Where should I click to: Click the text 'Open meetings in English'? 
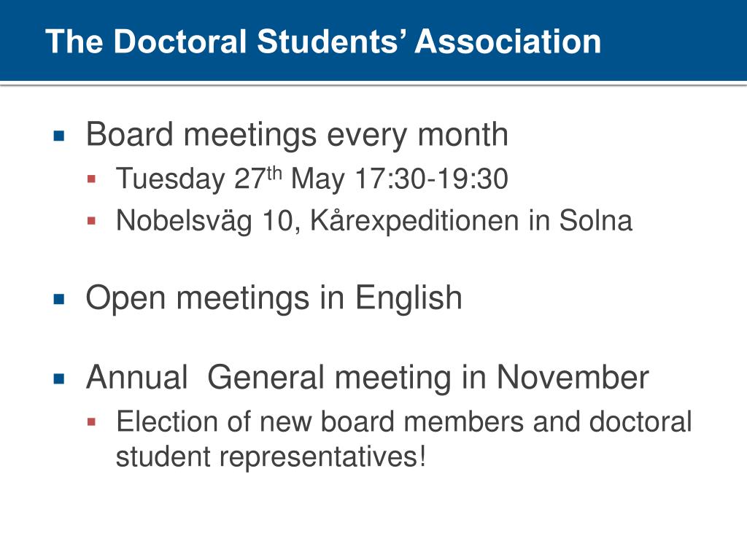coord(274,299)
